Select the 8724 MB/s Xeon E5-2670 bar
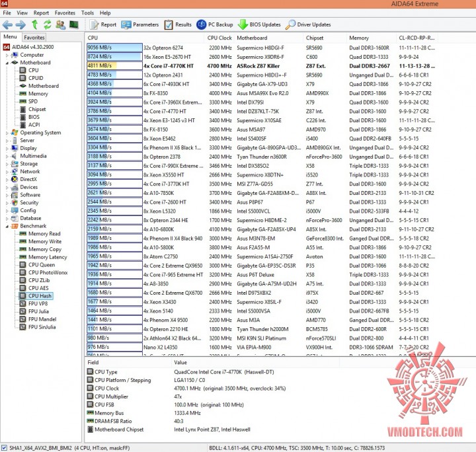 point(114,57)
